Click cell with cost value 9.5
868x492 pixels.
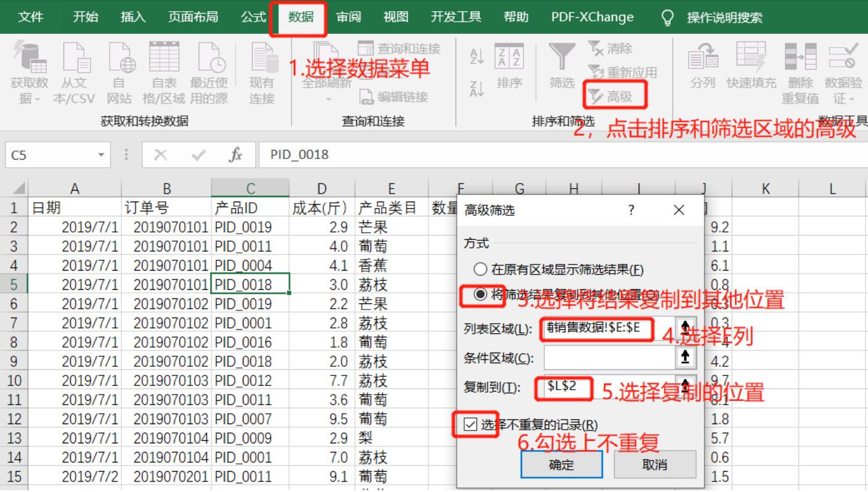[322, 419]
